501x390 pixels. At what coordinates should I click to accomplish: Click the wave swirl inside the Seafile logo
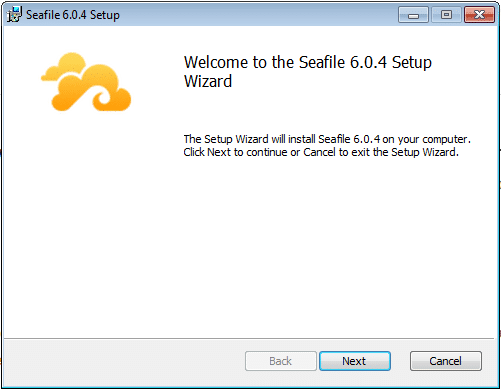click(101, 99)
